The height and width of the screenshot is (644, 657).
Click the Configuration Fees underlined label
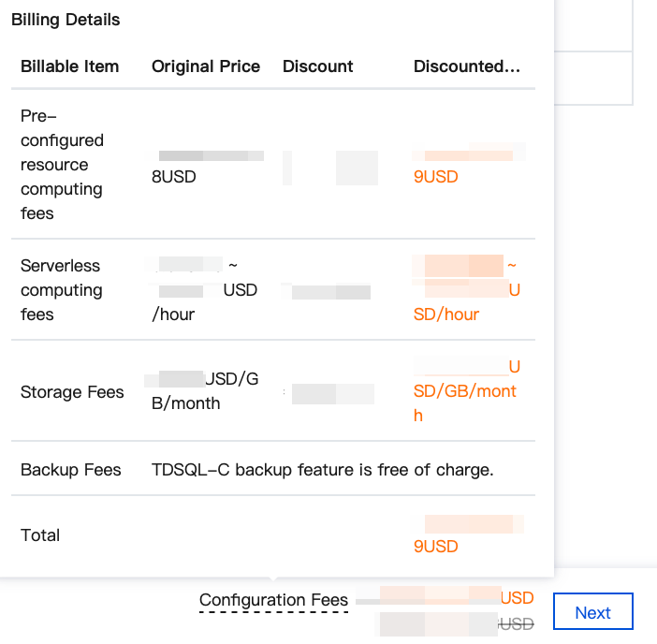pos(273,600)
